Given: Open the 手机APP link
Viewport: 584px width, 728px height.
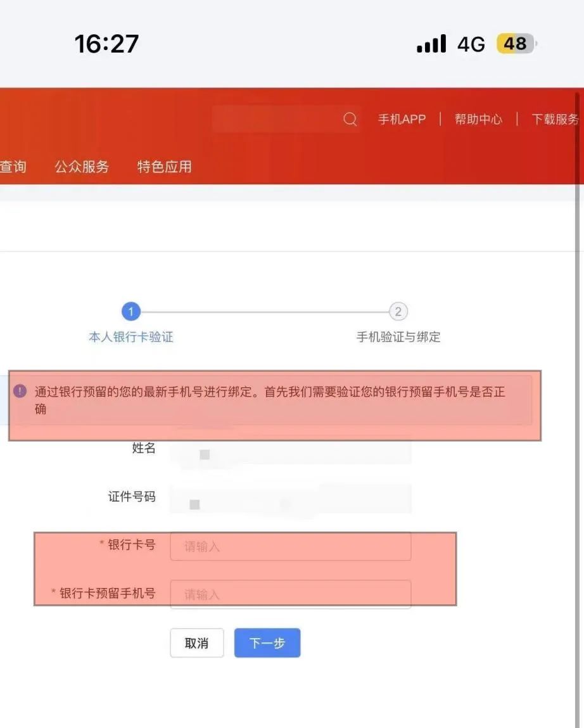Looking at the screenshot, I should [x=402, y=119].
